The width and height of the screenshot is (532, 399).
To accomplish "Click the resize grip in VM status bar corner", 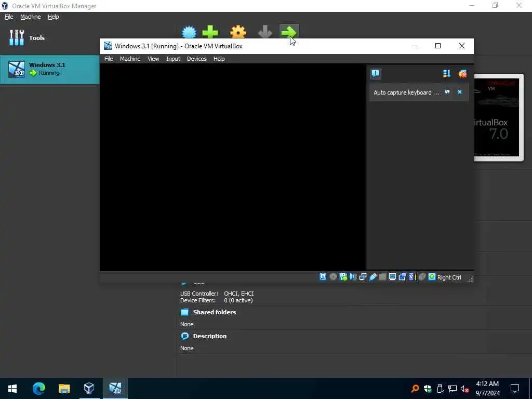I will [x=470, y=279].
